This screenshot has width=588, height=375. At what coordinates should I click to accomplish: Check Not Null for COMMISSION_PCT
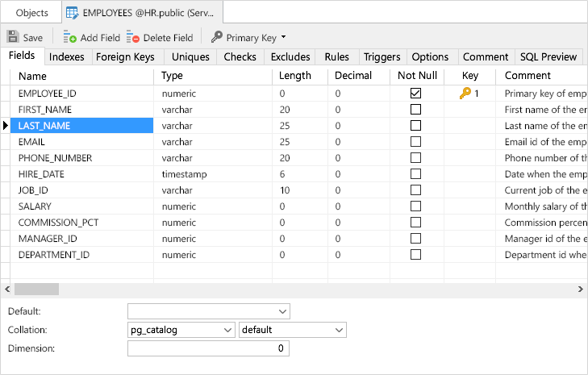[x=415, y=222]
